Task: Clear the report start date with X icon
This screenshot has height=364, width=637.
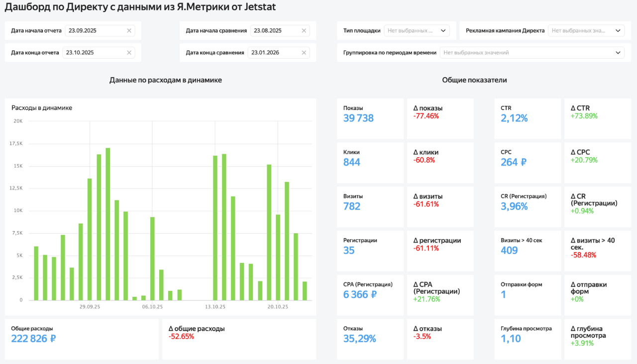Action: (129, 31)
